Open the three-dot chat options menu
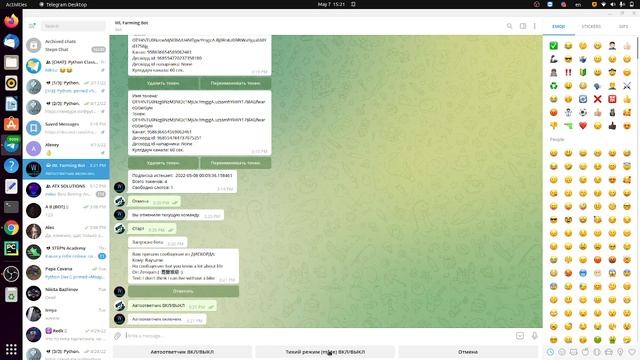The height and width of the screenshot is (360, 640). click(535, 26)
